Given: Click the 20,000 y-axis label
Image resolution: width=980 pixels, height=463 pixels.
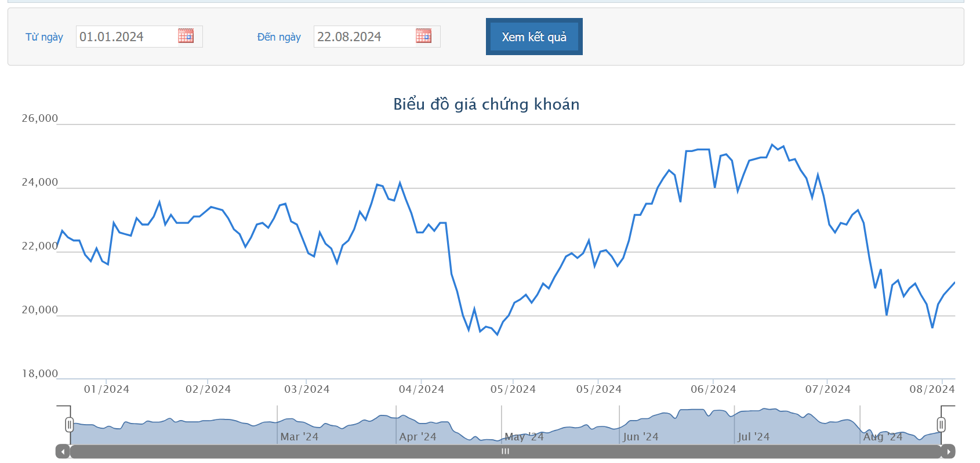Looking at the screenshot, I should point(40,310).
